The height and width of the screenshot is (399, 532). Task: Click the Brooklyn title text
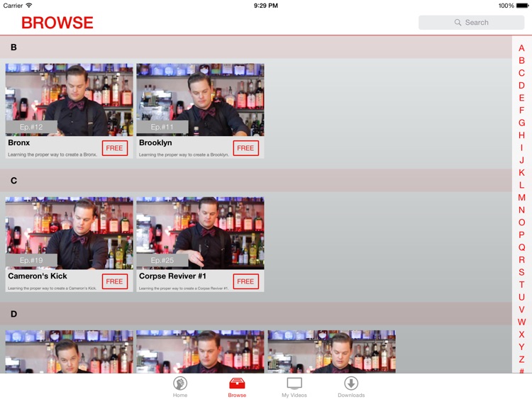point(155,142)
